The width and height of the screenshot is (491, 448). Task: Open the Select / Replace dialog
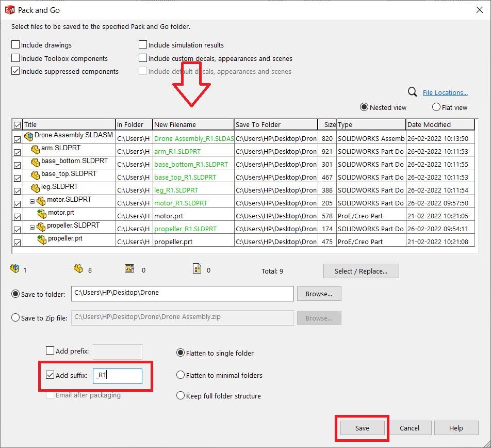point(361,271)
